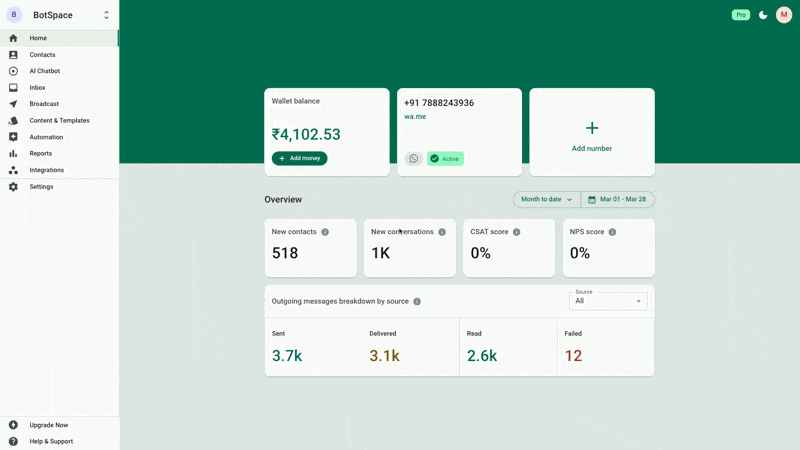Click the Content & Templates icon
This screenshot has height=450, width=800.
pyautogui.click(x=13, y=120)
